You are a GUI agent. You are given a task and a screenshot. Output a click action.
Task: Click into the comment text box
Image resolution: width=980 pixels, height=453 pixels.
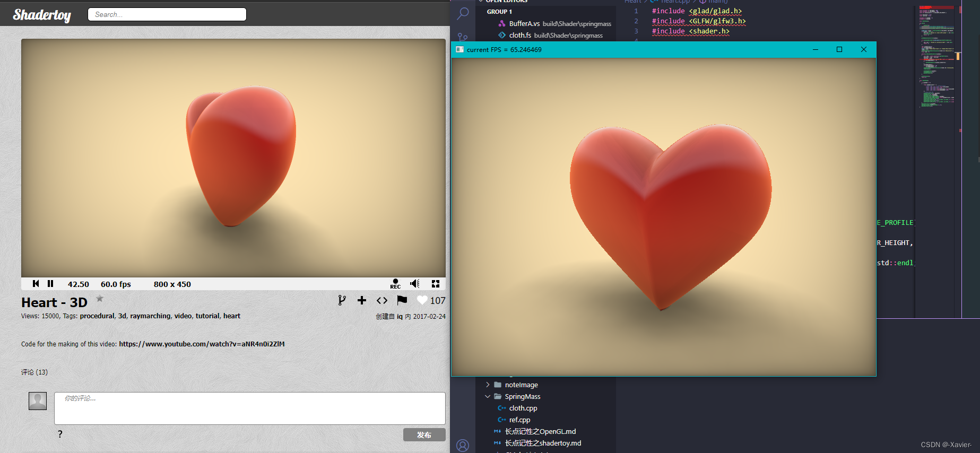(250, 408)
